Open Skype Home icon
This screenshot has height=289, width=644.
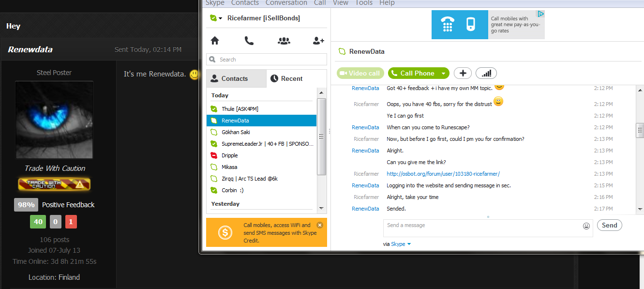click(x=215, y=41)
